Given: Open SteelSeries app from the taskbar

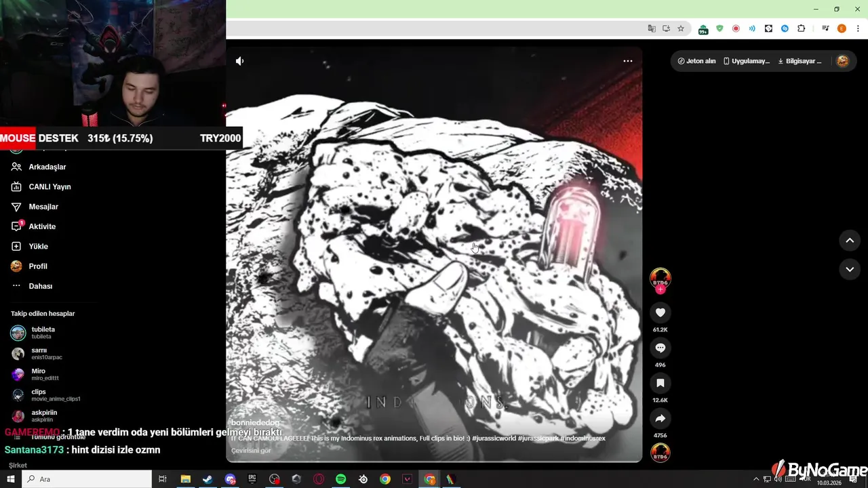Looking at the screenshot, I should pyautogui.click(x=363, y=479).
